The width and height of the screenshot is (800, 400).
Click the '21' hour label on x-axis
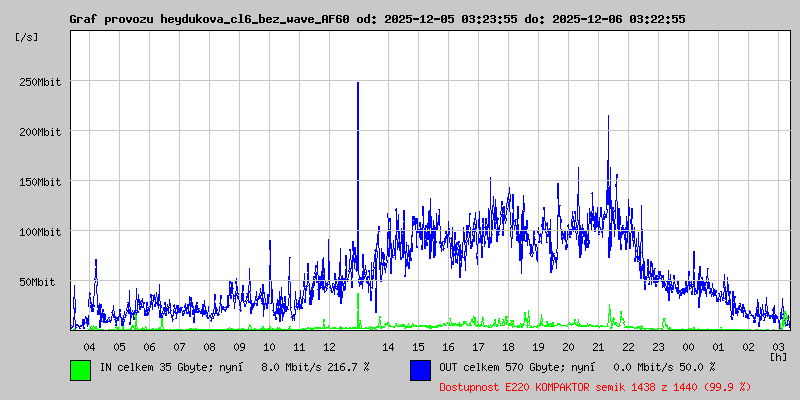(x=598, y=347)
